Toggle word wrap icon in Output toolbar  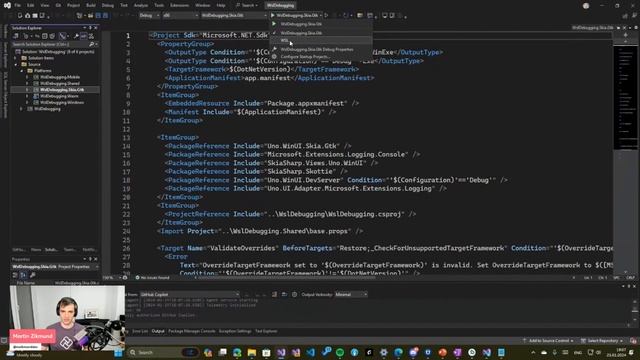(284, 294)
